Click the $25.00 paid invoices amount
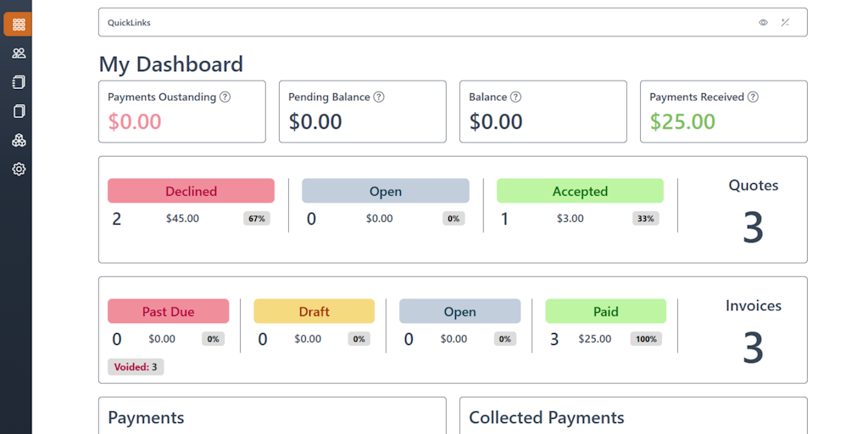 click(595, 339)
